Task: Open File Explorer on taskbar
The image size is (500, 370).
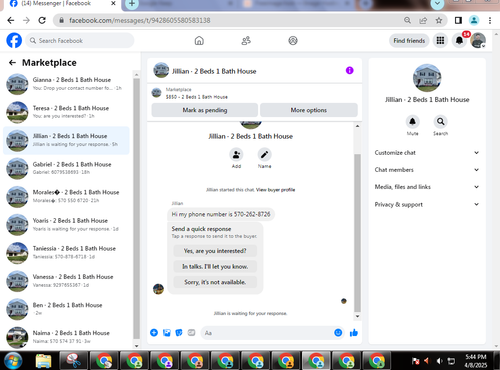Action: click(43, 361)
